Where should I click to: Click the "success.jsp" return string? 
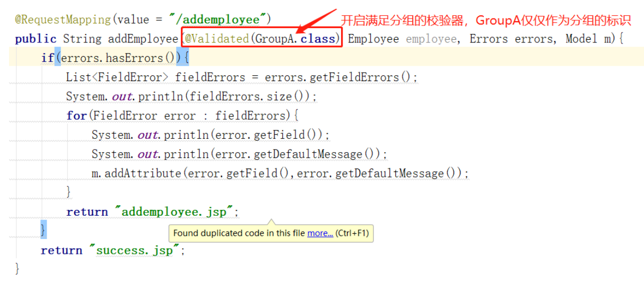click(134, 250)
